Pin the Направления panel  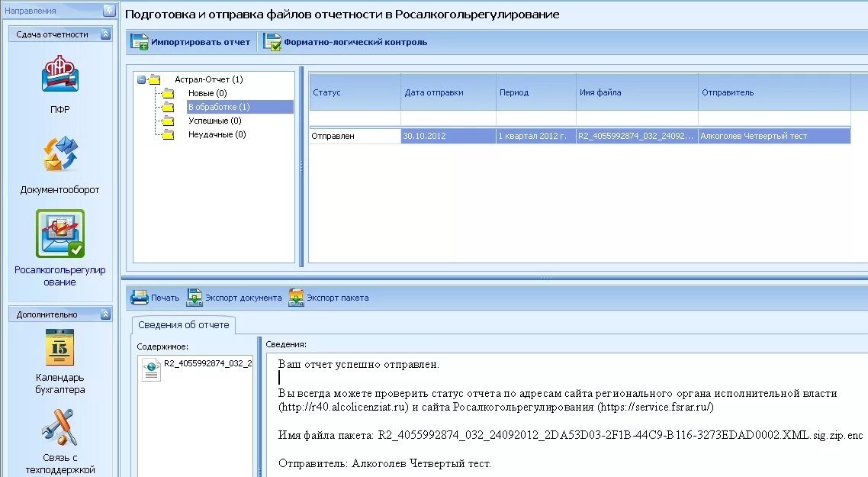(108, 10)
